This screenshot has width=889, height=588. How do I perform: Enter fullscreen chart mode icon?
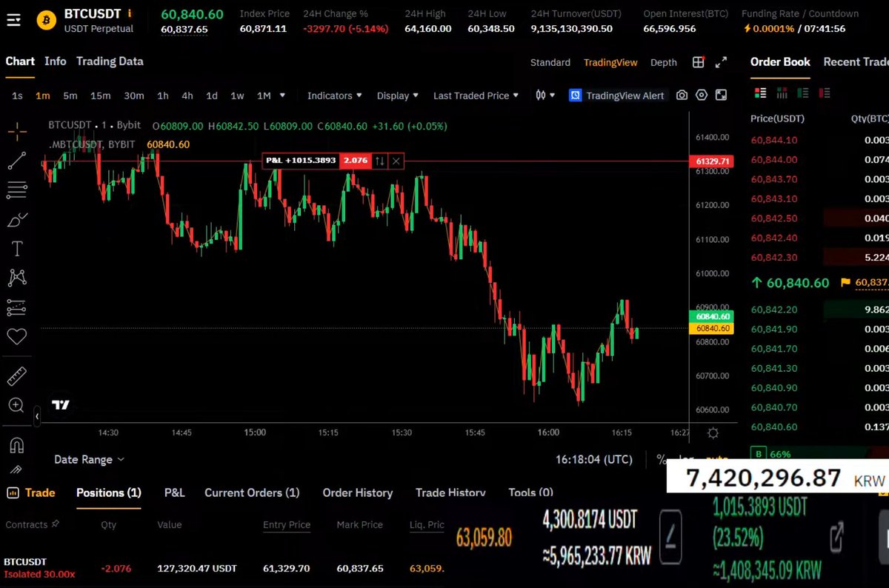pos(721,96)
